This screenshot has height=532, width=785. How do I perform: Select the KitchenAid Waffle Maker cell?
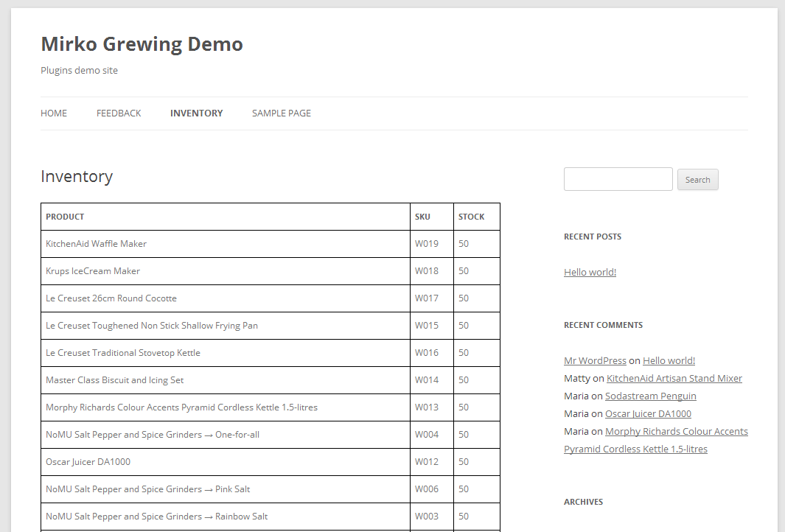tap(226, 244)
